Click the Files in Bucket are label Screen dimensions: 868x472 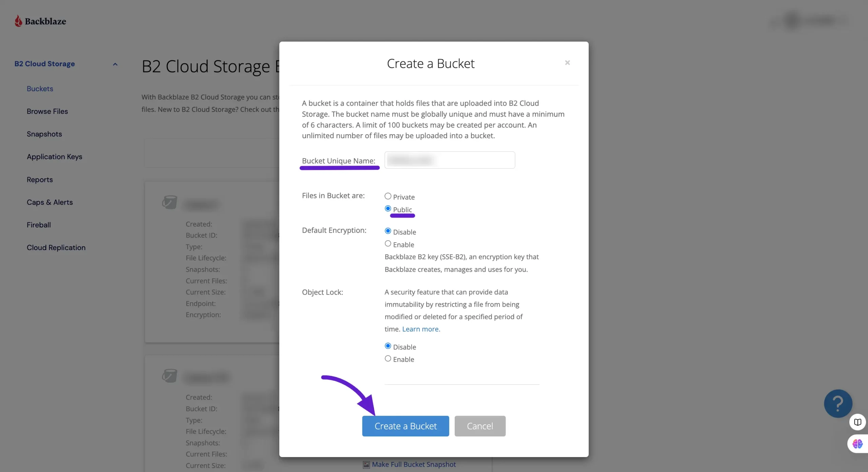pos(333,196)
